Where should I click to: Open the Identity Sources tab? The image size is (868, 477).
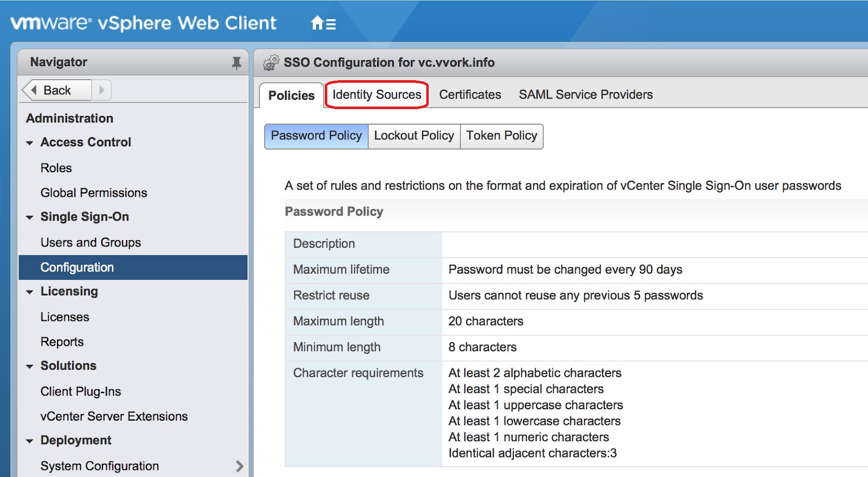click(376, 95)
